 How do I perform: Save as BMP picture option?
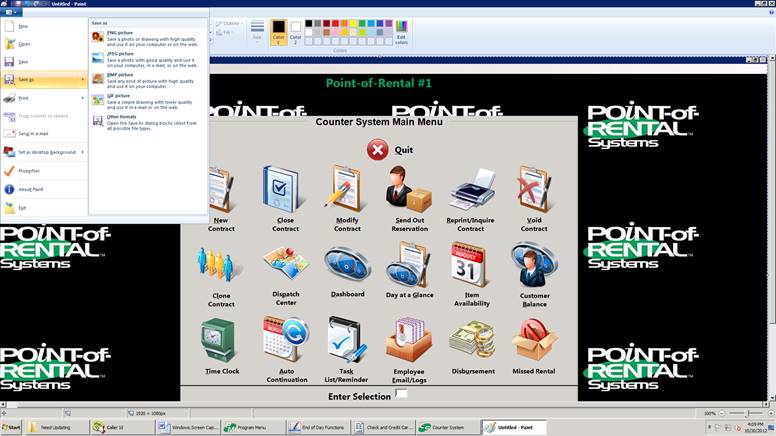coord(147,81)
